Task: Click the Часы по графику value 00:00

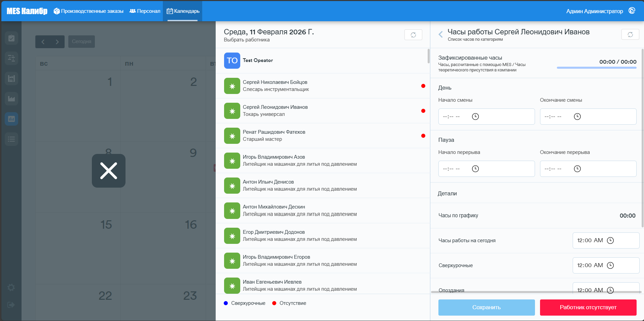Action: [628, 216]
